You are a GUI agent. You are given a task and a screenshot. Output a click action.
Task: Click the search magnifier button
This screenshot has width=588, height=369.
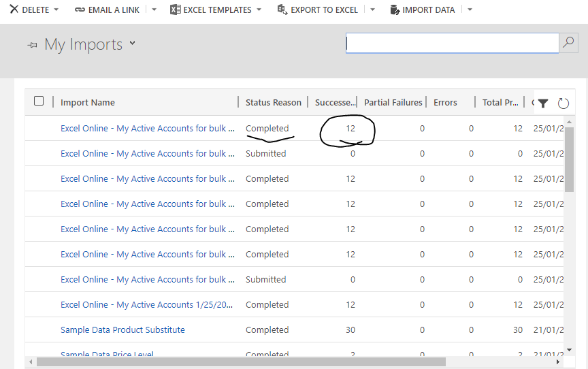tap(568, 43)
